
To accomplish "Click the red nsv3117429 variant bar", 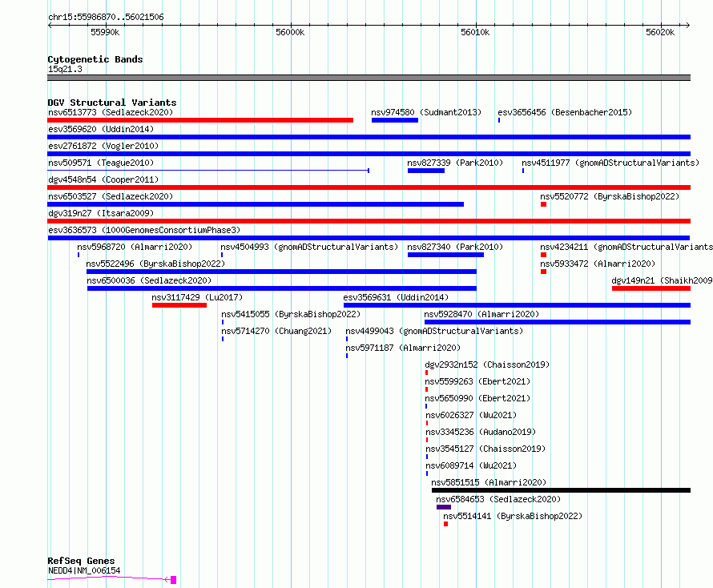I will coord(179,305).
